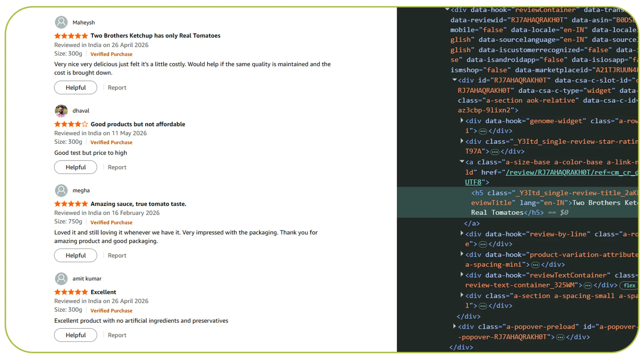Follow the /review/RJ7AHAQRAKH0T href link in DevTools
644x359 pixels.
572,172
